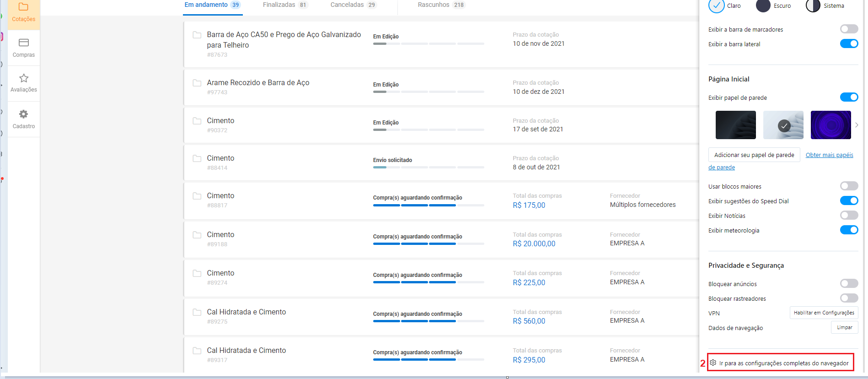Viewport: 868px width, 379px height.
Task: Enable Usar blocos maiores
Action: [849, 186]
